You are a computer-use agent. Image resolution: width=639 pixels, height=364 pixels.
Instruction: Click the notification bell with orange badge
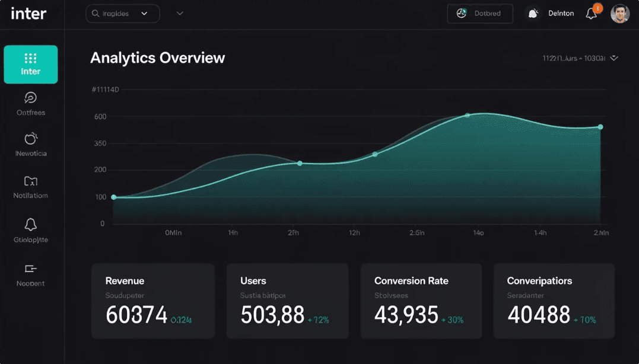[x=592, y=13]
